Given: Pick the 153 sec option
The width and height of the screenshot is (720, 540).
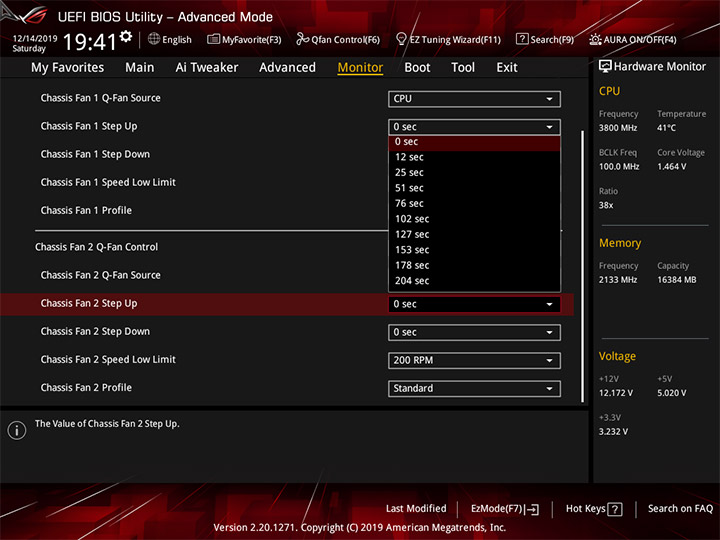Looking at the screenshot, I should click(474, 250).
